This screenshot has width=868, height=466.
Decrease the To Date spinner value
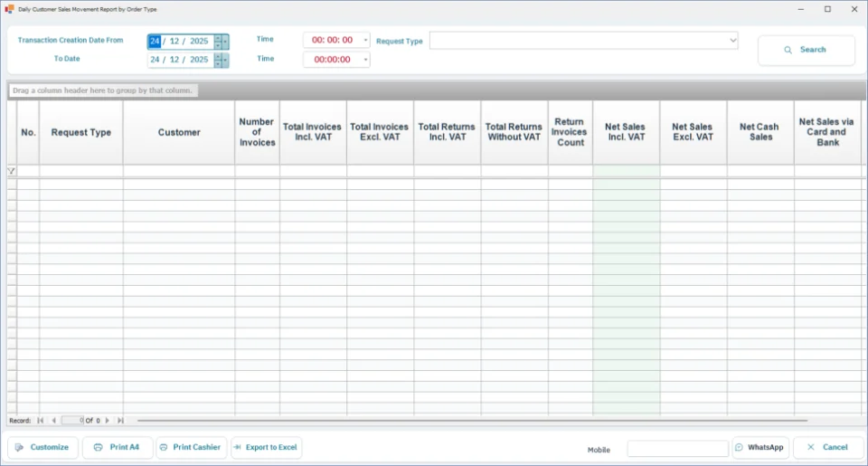[x=218, y=63]
